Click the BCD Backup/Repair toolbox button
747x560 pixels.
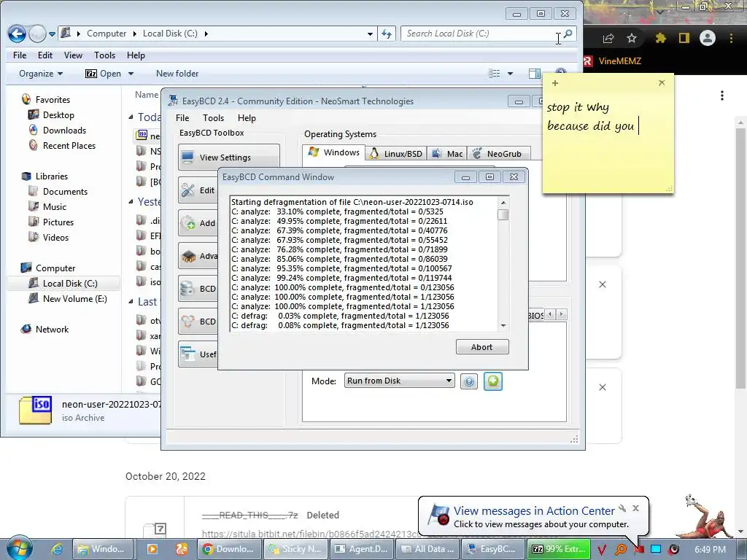198,289
